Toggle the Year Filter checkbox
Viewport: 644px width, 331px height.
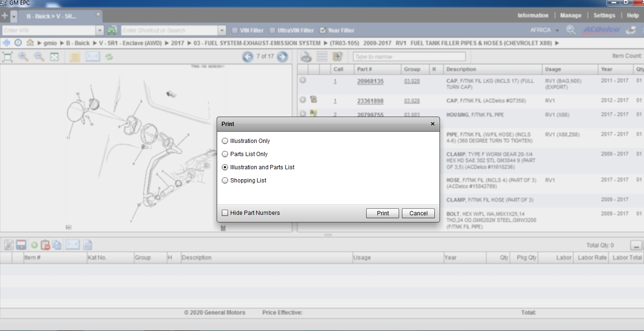pos(322,31)
